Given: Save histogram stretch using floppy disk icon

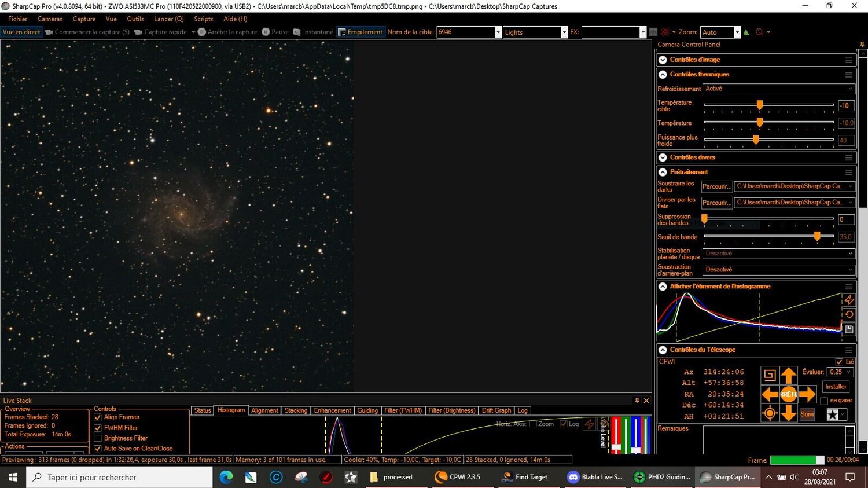Looking at the screenshot, I should (x=849, y=329).
